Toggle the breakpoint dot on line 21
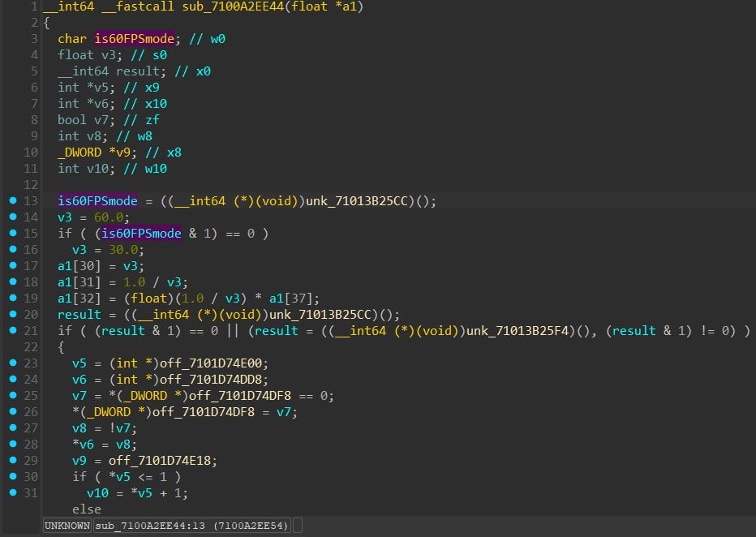The image size is (756, 537). (10, 331)
